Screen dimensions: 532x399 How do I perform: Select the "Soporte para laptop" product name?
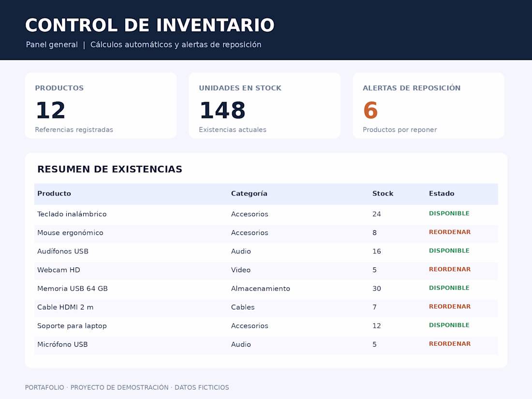[72, 326]
